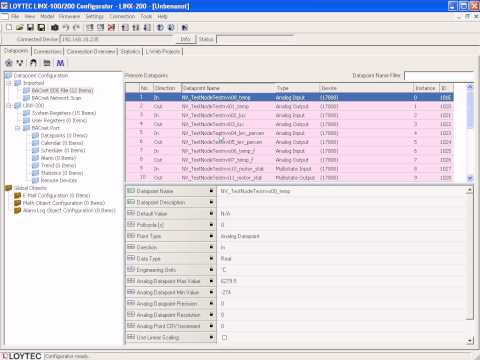Switch to the Connection Overview tab
This screenshot has width=480, height=360.
(91, 52)
